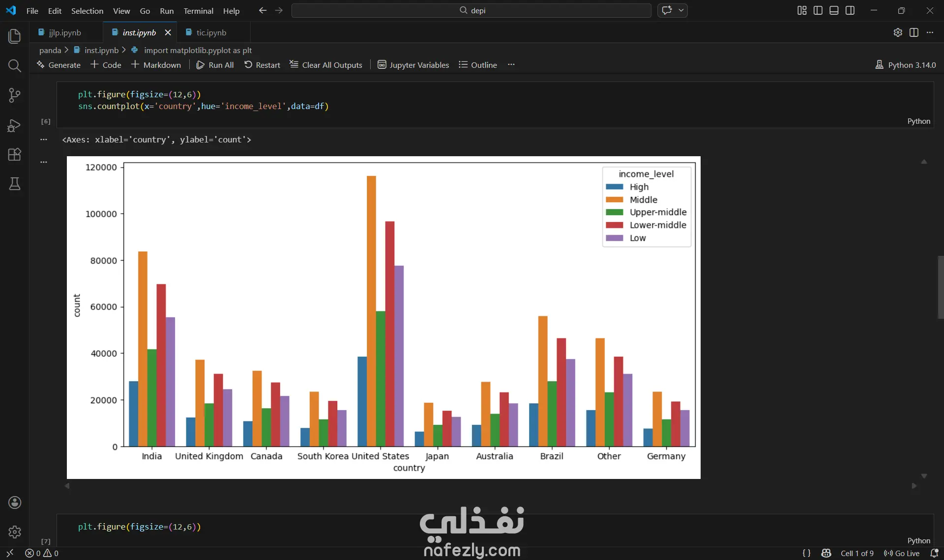
Task: Expand the chart output actions ellipsis
Action: 44,162
